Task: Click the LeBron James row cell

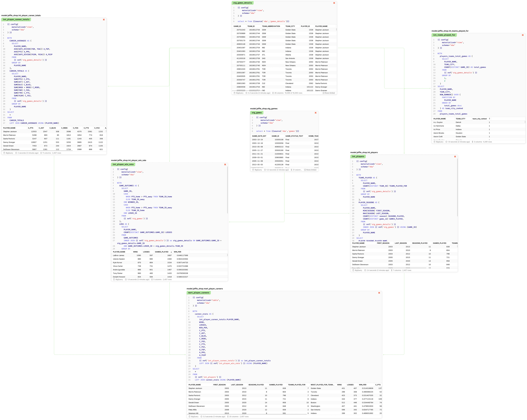Action: click(119, 255)
